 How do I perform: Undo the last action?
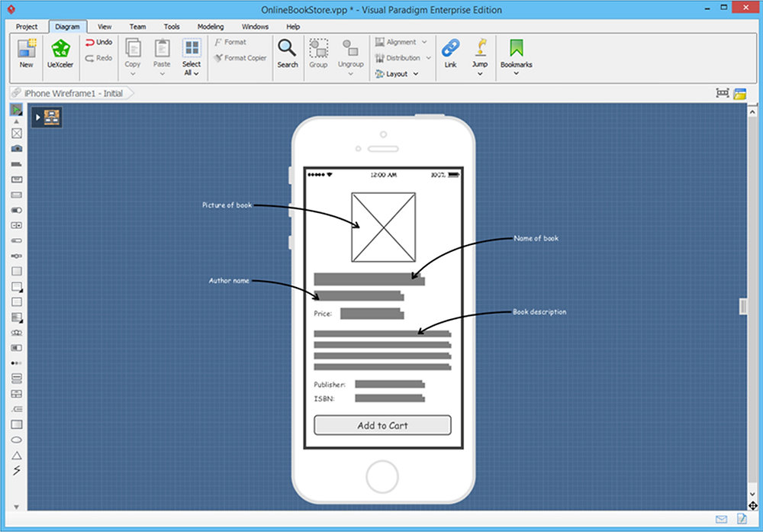pos(98,42)
